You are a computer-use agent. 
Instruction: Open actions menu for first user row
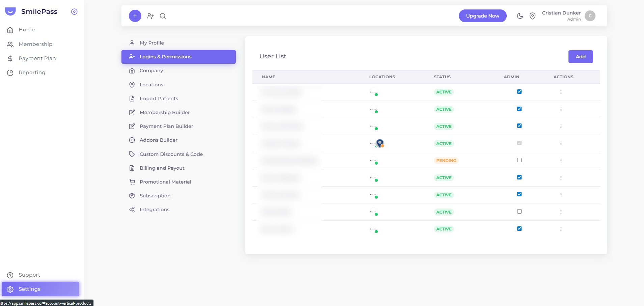click(561, 92)
